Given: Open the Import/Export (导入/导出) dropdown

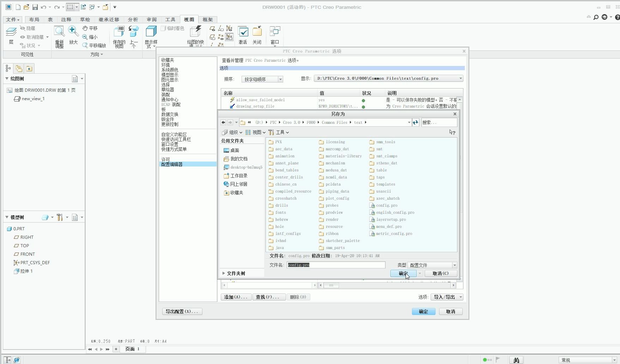Looking at the screenshot, I should click(x=446, y=297).
